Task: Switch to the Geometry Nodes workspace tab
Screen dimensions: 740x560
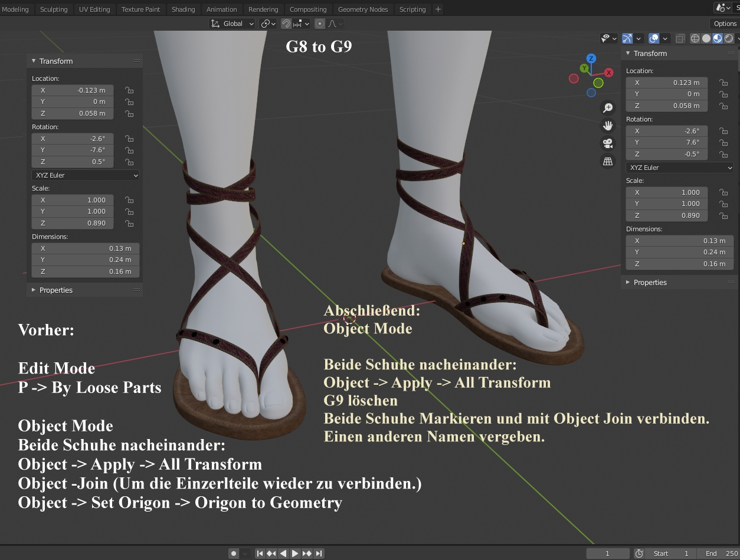Action: click(x=363, y=9)
